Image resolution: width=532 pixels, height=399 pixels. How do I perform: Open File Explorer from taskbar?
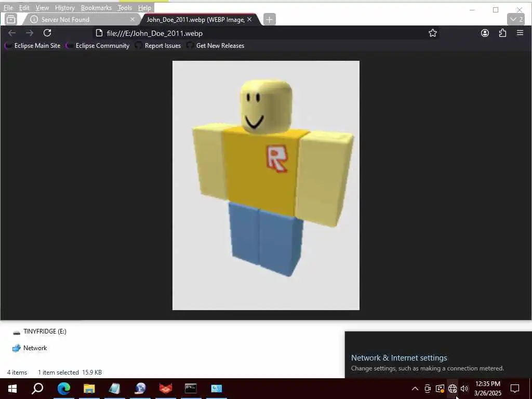click(x=89, y=389)
